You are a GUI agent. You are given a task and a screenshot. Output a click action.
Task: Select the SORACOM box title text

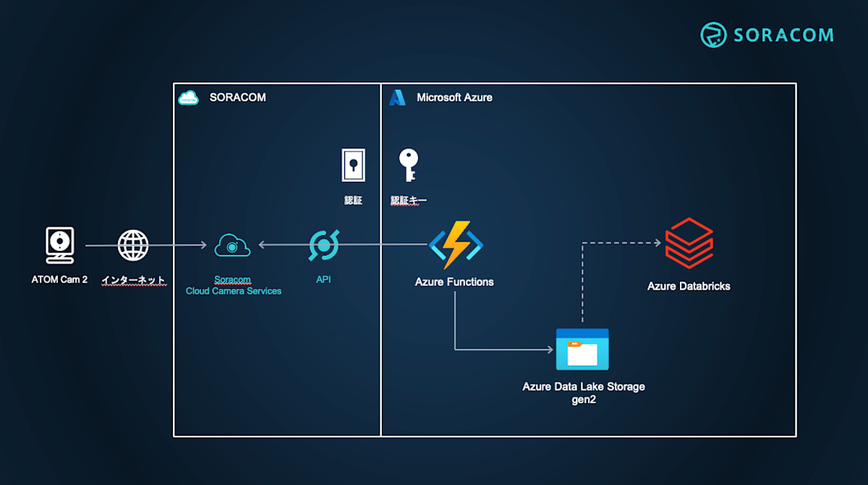pos(237,97)
